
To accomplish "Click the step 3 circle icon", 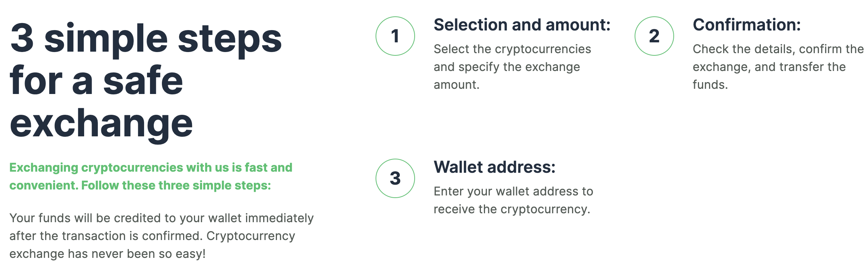I will click(x=395, y=178).
